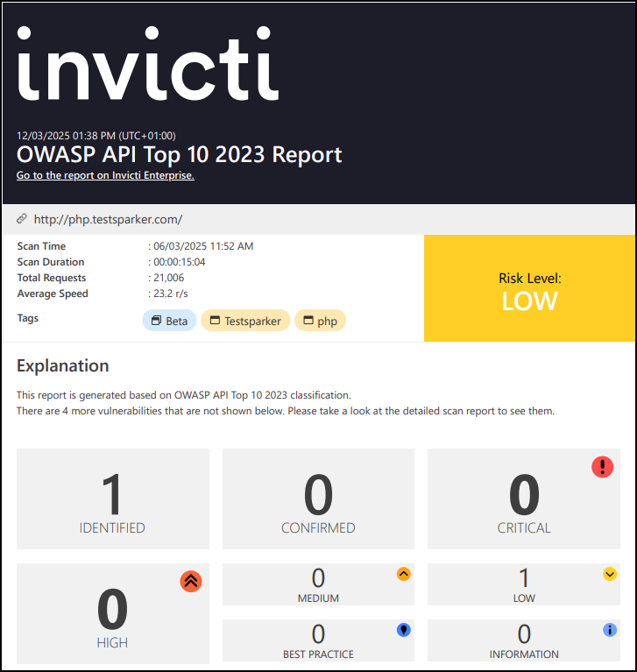The width and height of the screenshot is (637, 672).
Task: Open the 0 INFORMATION summary card
Action: click(524, 640)
